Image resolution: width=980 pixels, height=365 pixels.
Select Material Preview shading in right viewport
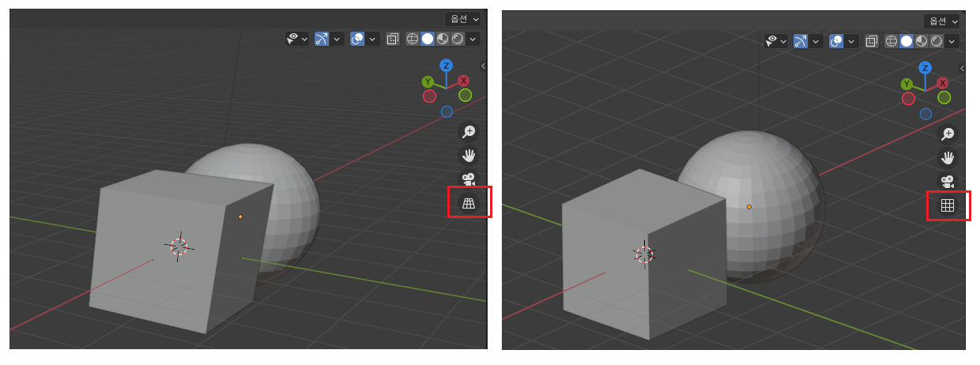coord(922,40)
